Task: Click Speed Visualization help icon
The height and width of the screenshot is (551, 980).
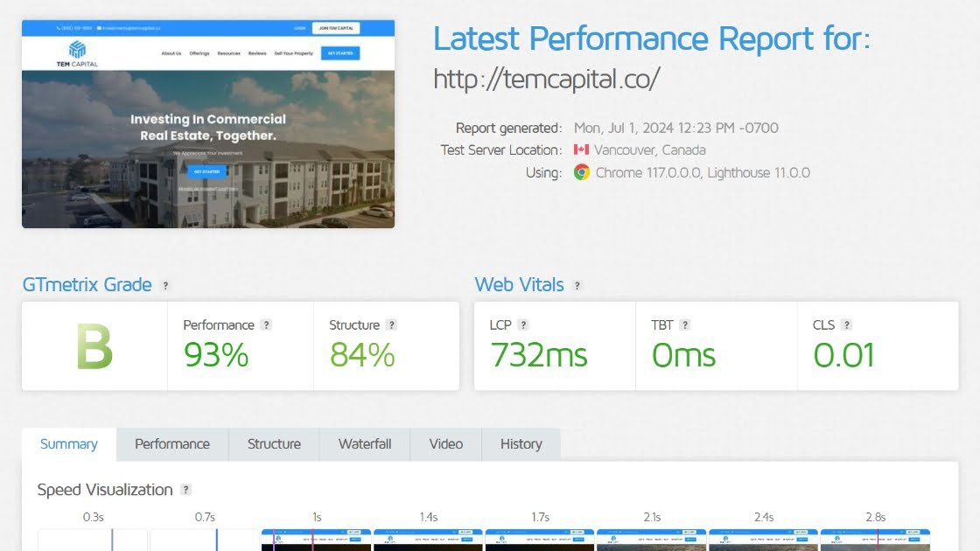Action: pos(185,491)
